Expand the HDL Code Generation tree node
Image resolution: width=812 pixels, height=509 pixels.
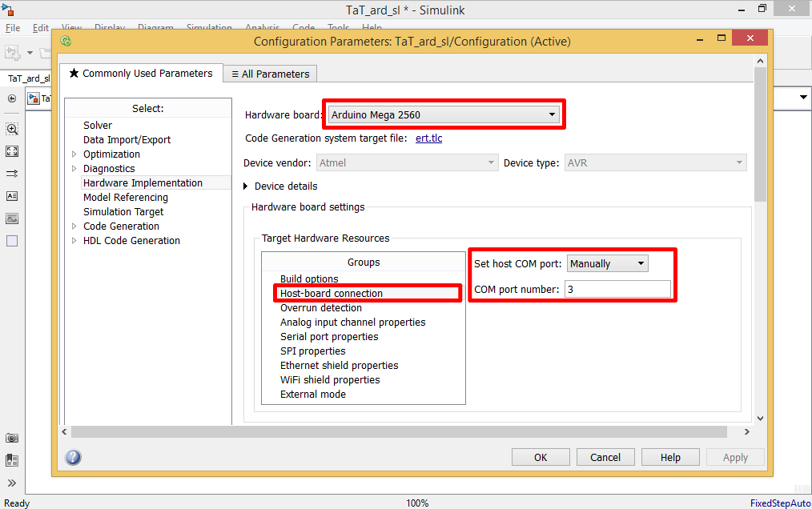[x=74, y=241]
